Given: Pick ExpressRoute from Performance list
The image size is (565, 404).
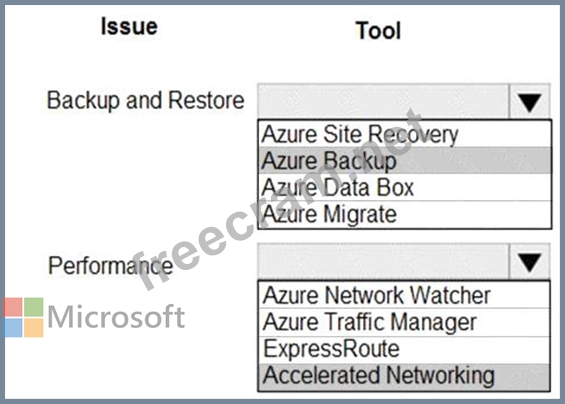Looking at the screenshot, I should tap(404, 349).
